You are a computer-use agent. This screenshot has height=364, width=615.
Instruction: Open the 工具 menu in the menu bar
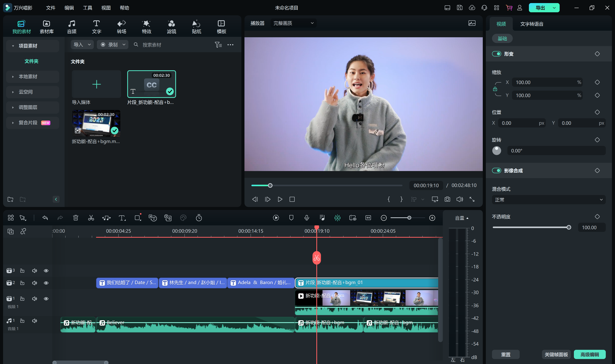87,8
